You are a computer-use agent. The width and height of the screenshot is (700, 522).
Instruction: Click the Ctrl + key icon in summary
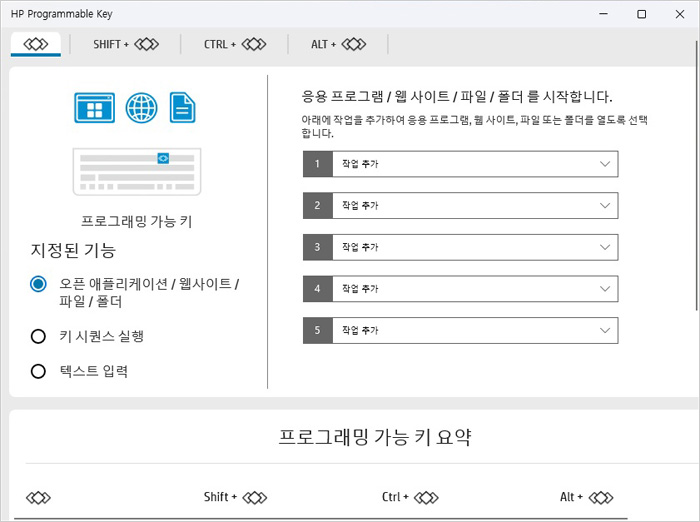coord(410,497)
